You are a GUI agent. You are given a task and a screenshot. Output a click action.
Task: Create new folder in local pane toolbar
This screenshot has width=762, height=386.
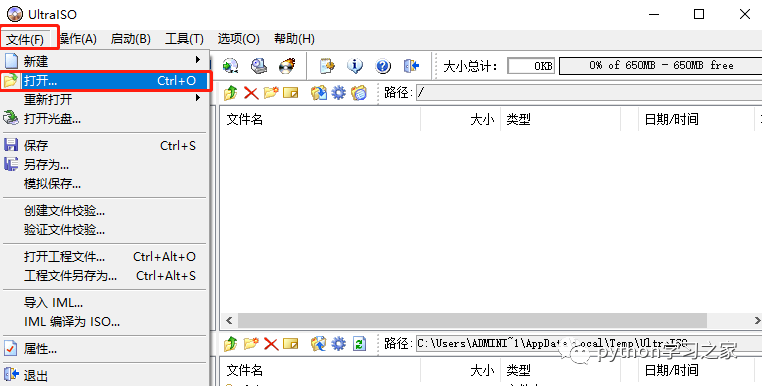[251, 344]
